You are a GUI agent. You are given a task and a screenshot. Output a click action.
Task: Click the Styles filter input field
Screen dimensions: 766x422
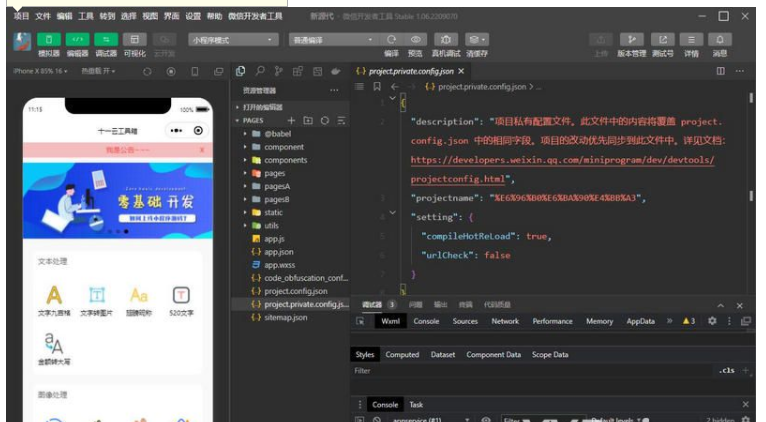530,370
